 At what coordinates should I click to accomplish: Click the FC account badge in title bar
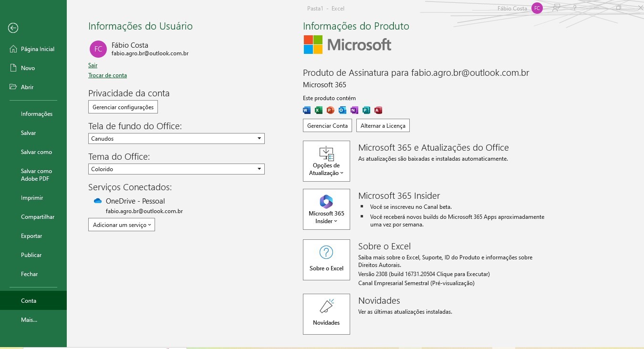pos(537,8)
